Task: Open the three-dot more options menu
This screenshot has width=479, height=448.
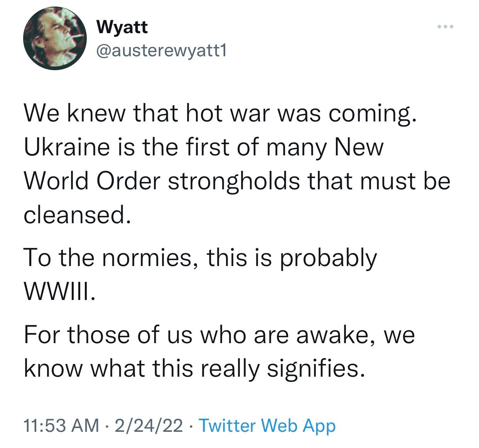Action: click(x=444, y=27)
